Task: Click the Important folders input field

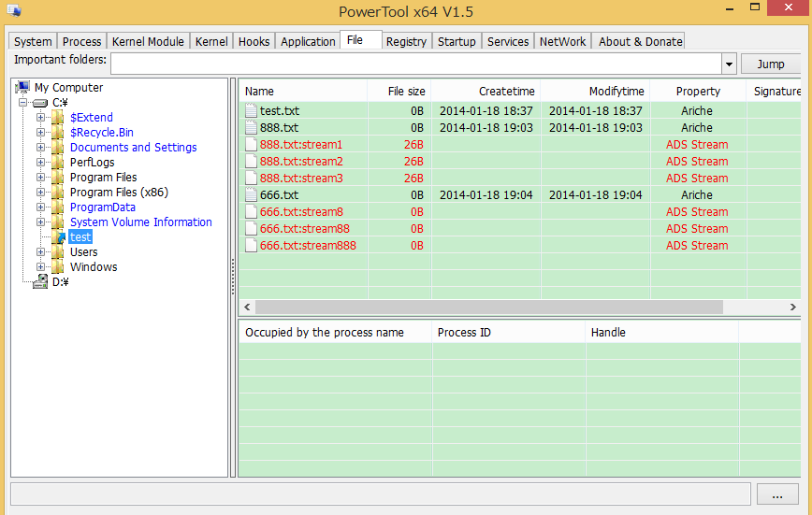Action: [416, 64]
